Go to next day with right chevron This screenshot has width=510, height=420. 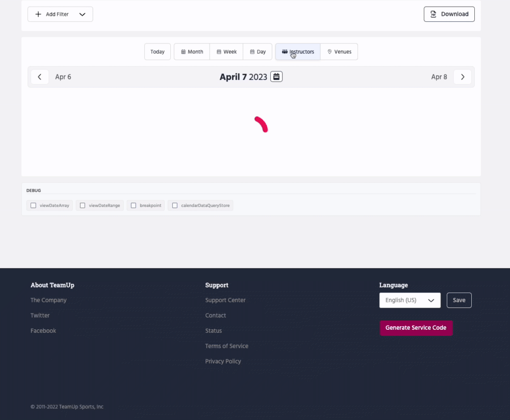(463, 77)
